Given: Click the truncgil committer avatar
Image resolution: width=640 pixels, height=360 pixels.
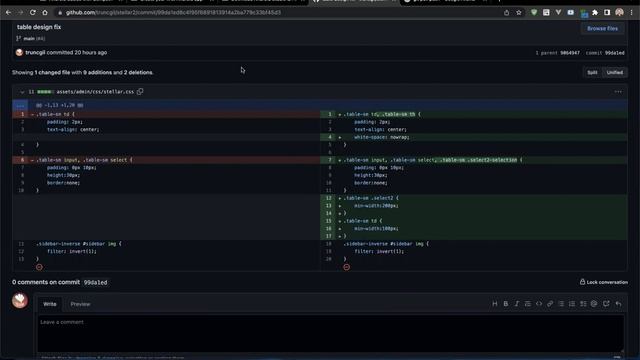Looking at the screenshot, I should click(x=19, y=53).
